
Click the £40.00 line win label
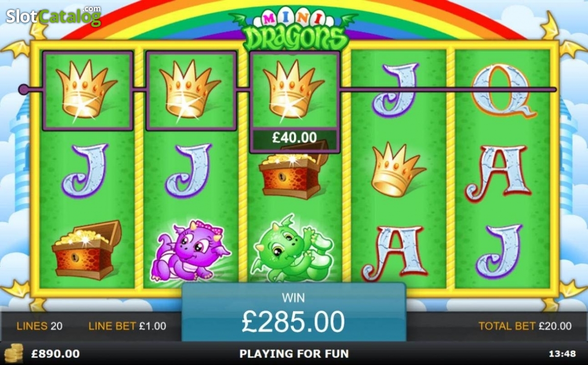pyautogui.click(x=294, y=138)
